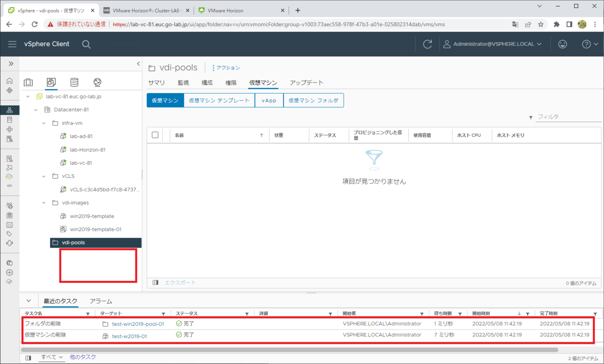Open Developer Center code icon in sidebar

tap(10, 186)
